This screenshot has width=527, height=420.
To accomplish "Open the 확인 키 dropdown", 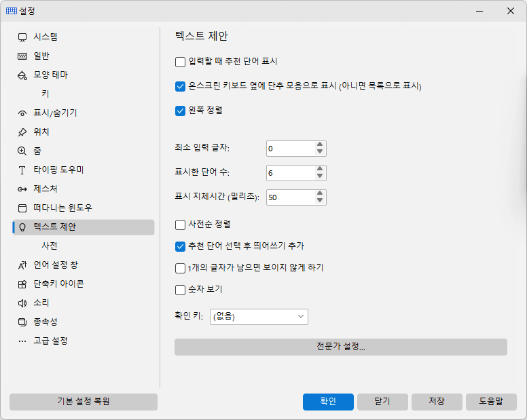I will point(259,317).
